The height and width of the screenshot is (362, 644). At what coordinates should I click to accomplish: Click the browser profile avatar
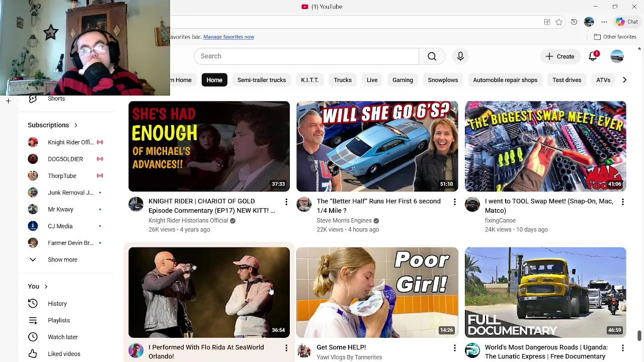589,22
